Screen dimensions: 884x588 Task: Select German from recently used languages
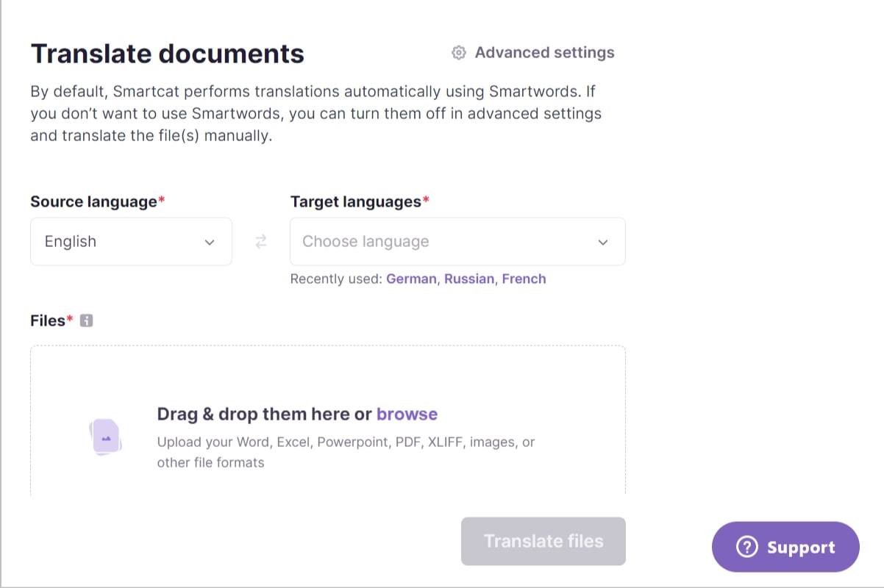411,279
